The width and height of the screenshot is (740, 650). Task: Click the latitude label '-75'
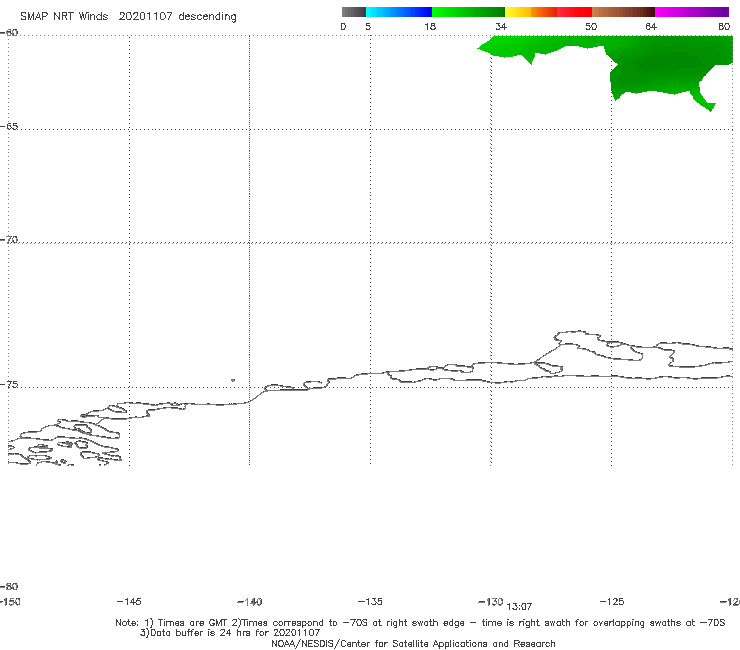coord(9,385)
